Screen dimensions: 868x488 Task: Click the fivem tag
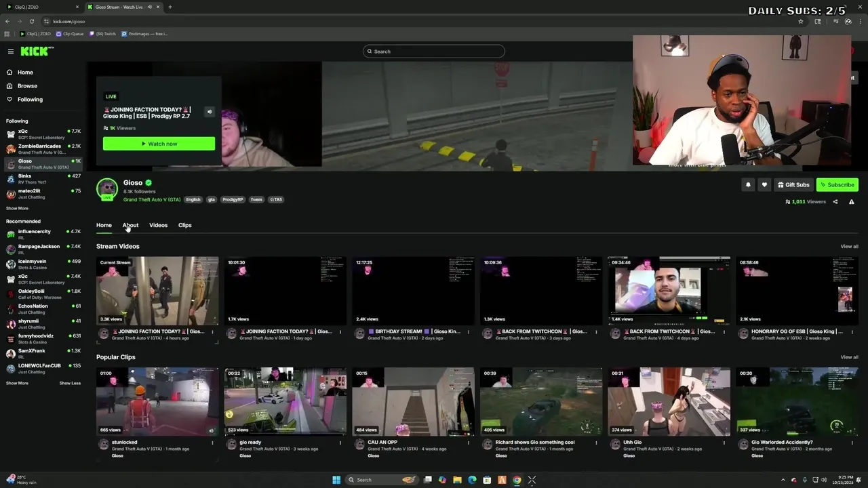(256, 200)
